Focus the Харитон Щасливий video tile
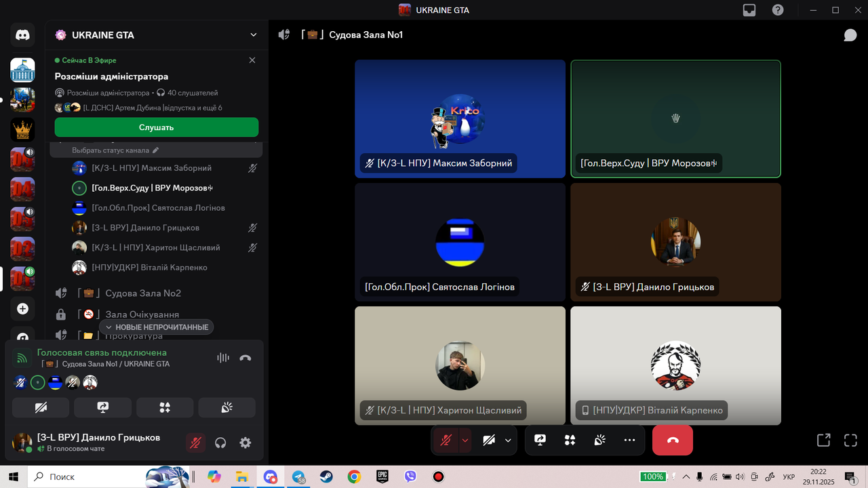This screenshot has height=488, width=868. pos(460,365)
